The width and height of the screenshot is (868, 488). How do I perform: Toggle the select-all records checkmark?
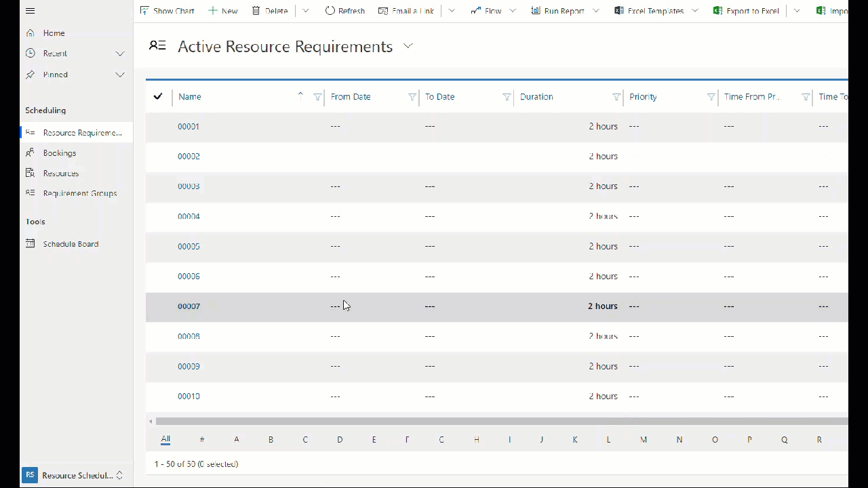coord(157,96)
